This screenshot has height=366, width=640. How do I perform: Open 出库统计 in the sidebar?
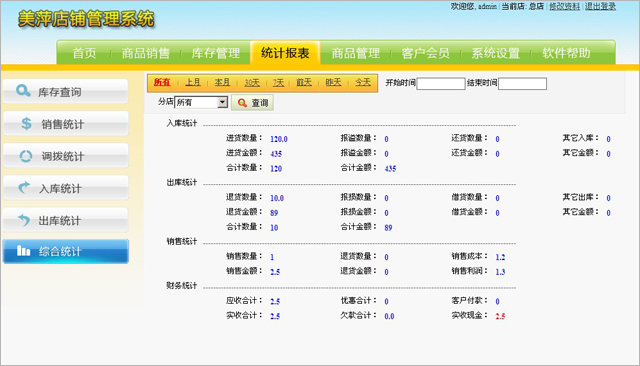point(65,220)
